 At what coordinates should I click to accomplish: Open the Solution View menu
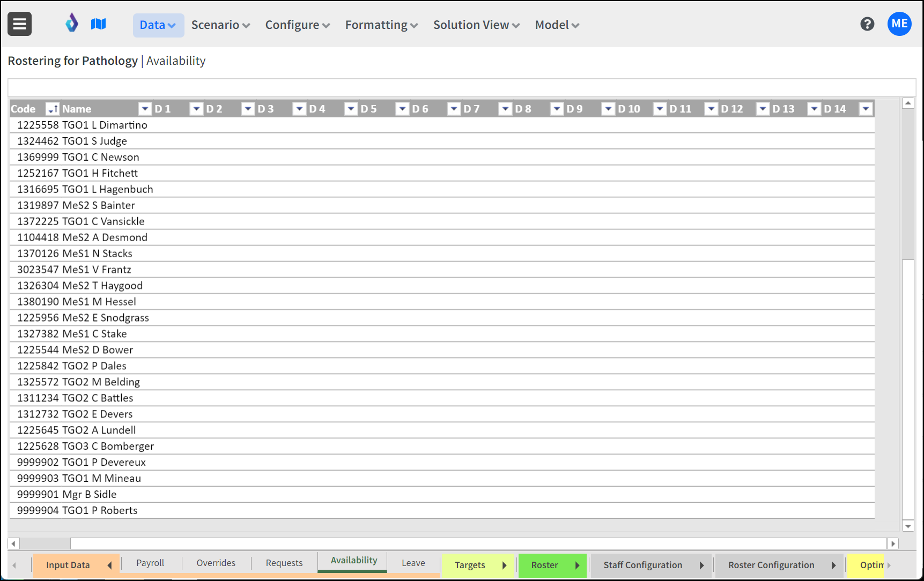(476, 25)
